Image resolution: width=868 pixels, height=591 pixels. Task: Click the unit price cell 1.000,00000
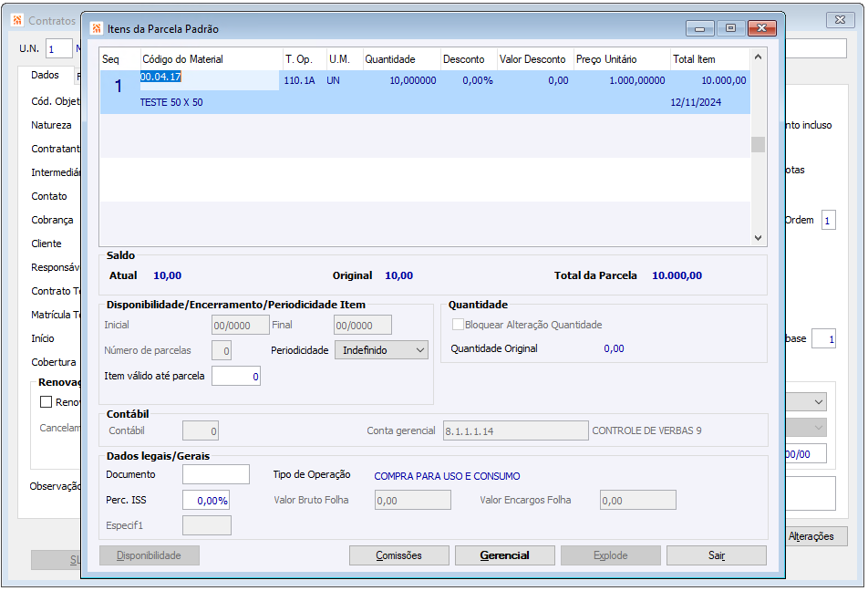(637, 81)
